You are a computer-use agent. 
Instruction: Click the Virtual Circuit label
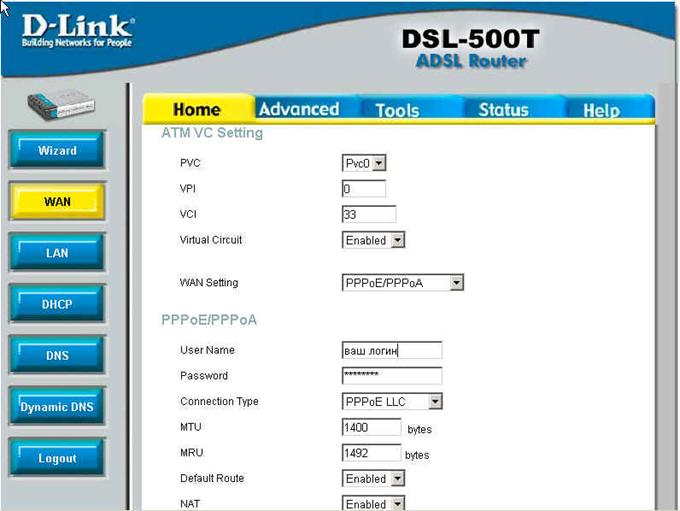pyautogui.click(x=211, y=239)
